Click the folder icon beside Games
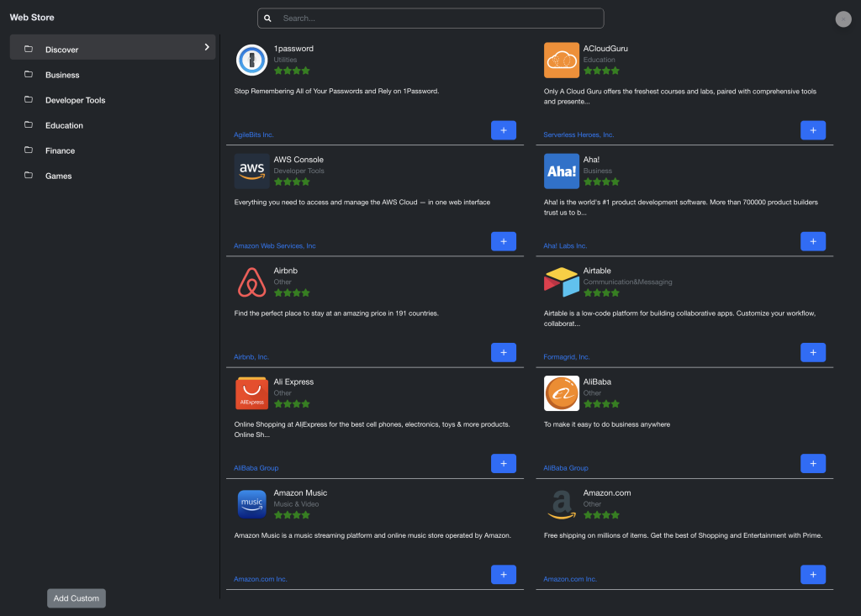861x616 pixels. click(29, 175)
